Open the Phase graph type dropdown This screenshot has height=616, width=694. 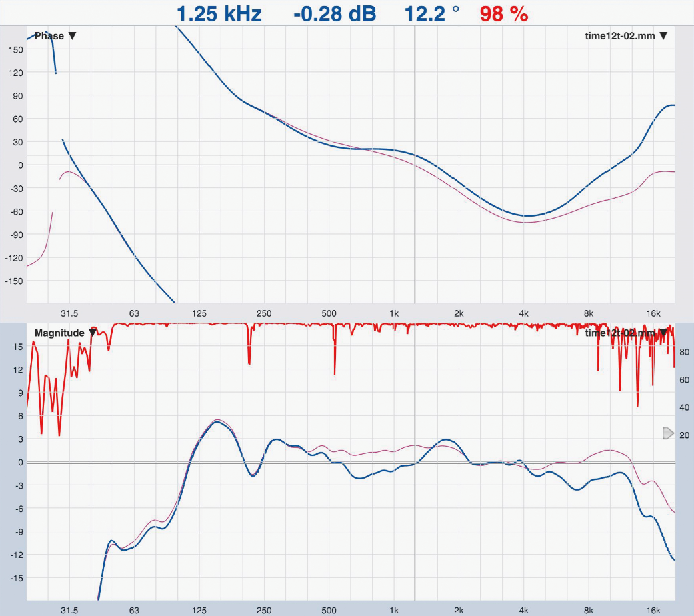pyautogui.click(x=55, y=36)
